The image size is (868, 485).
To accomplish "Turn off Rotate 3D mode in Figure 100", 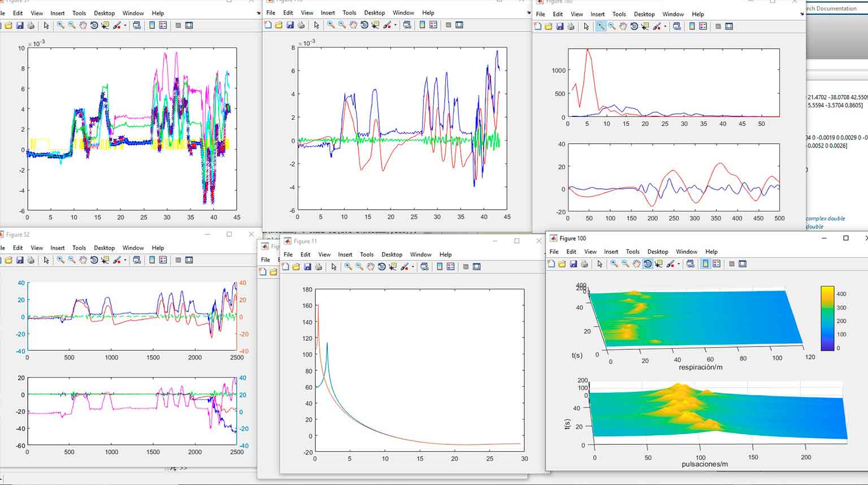I will coord(648,264).
